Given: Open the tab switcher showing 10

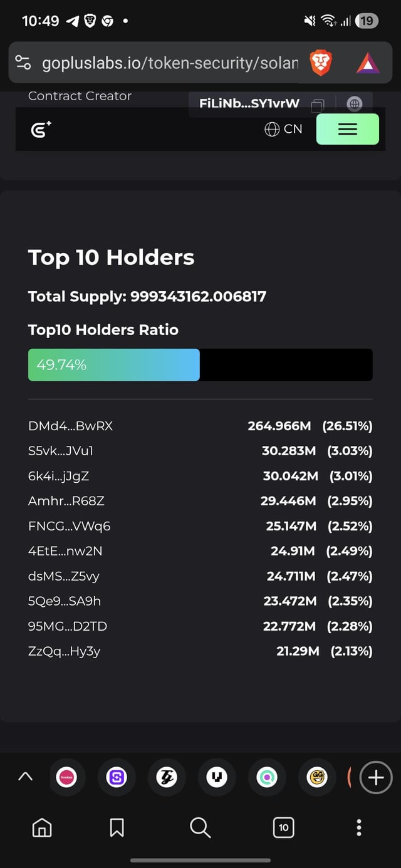Looking at the screenshot, I should [x=283, y=828].
